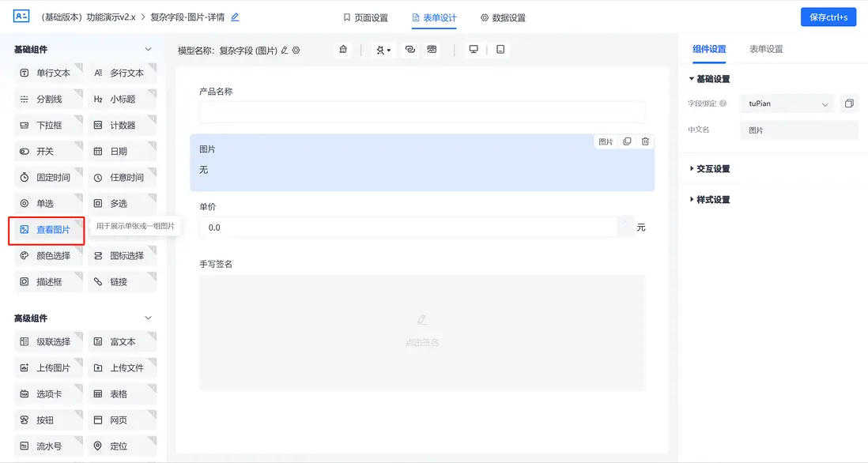Click the clear canvas brush icon in toolbar
Viewport: 868px width, 463px height.
click(x=343, y=49)
